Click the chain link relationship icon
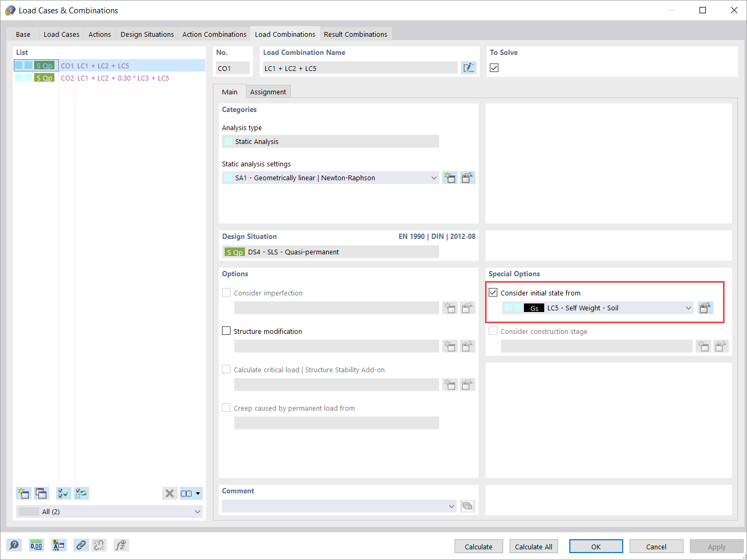 [x=81, y=545]
